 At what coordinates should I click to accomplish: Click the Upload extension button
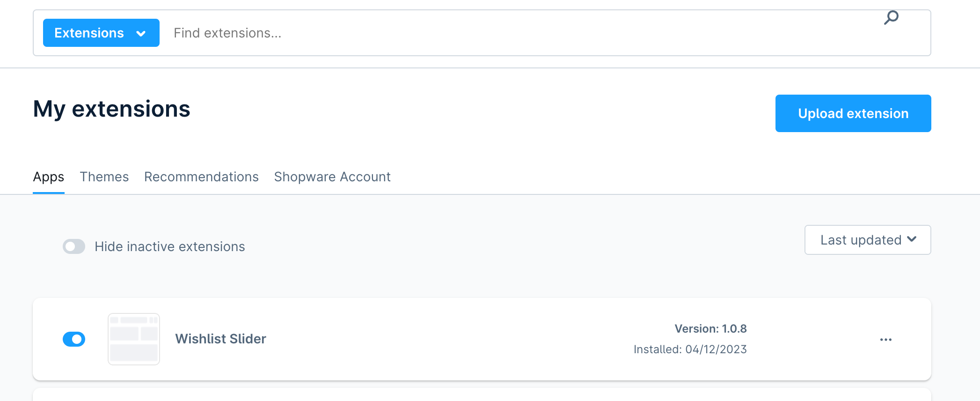[853, 113]
